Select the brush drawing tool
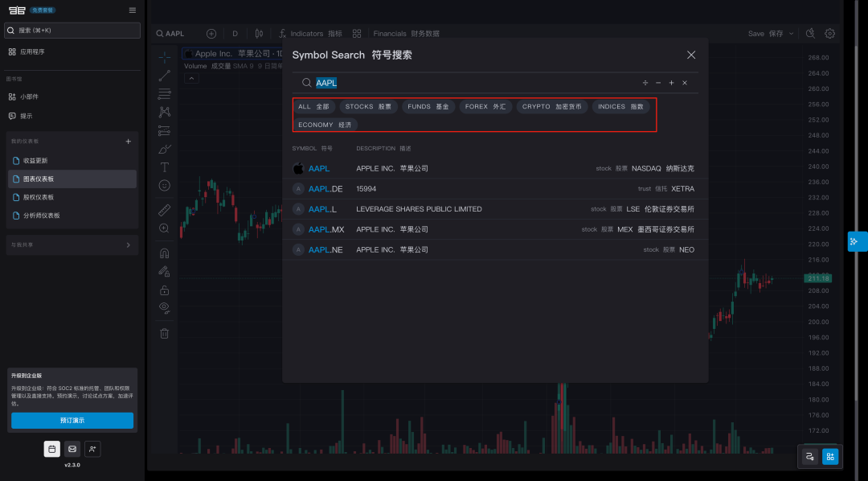Image resolution: width=868 pixels, height=481 pixels. tap(165, 149)
